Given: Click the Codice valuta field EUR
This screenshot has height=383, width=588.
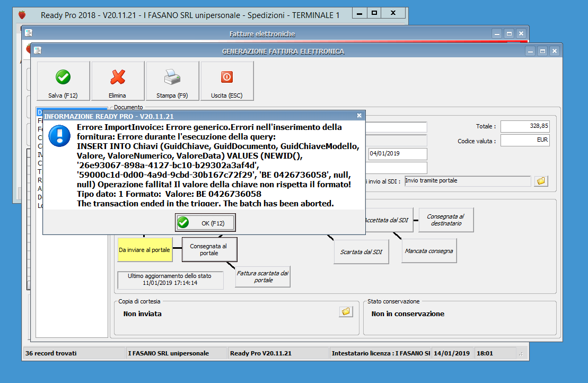Looking at the screenshot, I should (x=525, y=140).
